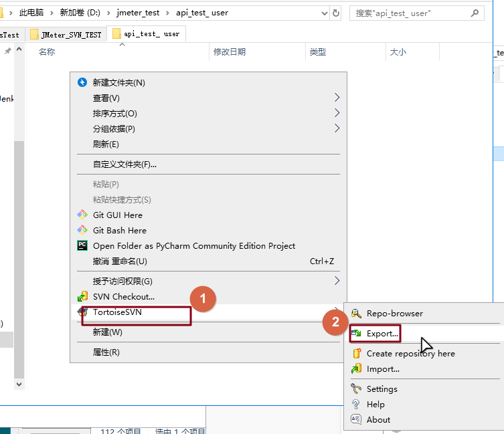504x434 pixels.
Task: Sort by 大小 column header
Action: (413, 51)
